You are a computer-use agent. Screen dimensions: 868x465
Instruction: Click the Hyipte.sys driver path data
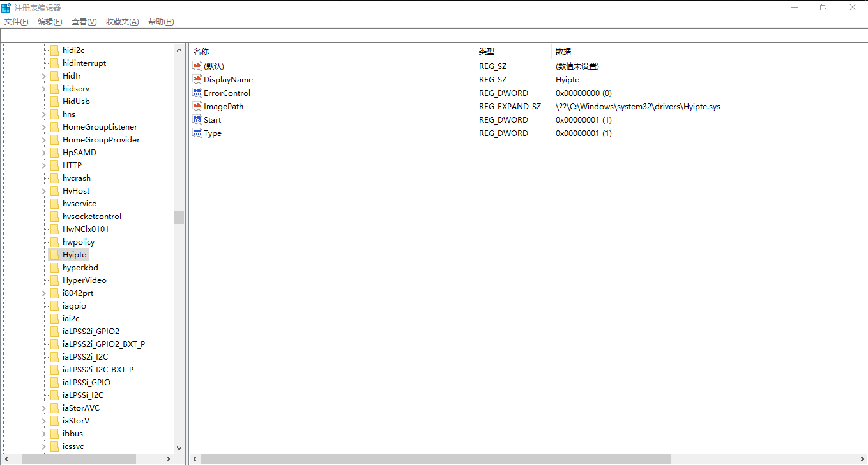638,107
